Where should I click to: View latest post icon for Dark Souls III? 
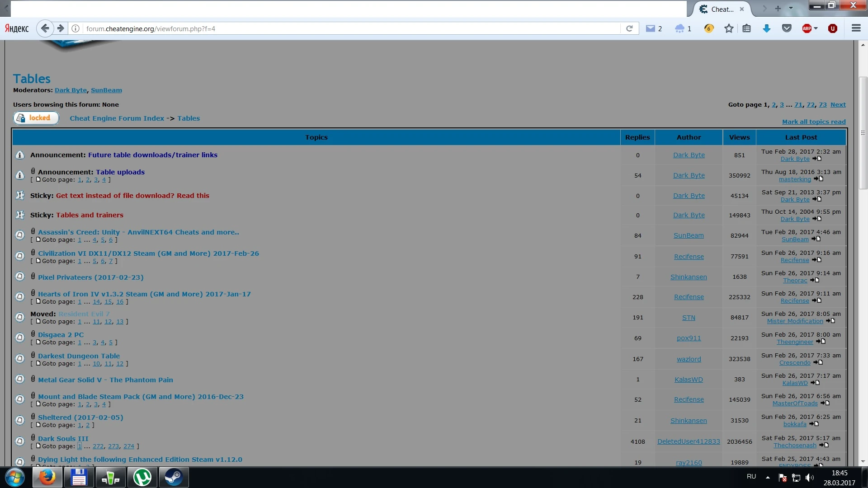pyautogui.click(x=824, y=445)
